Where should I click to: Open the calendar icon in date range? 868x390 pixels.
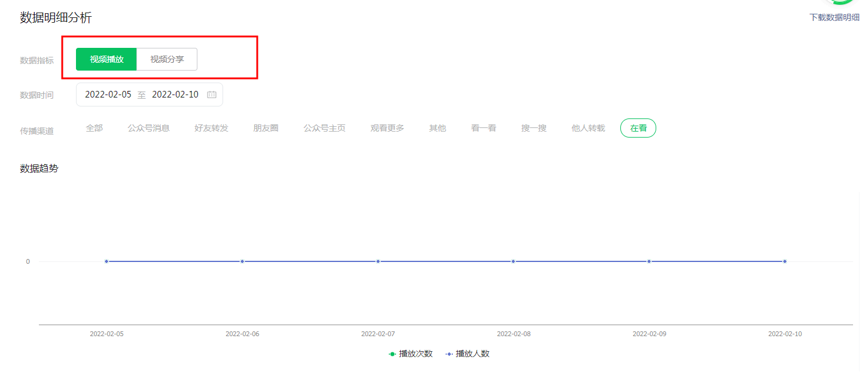(212, 95)
